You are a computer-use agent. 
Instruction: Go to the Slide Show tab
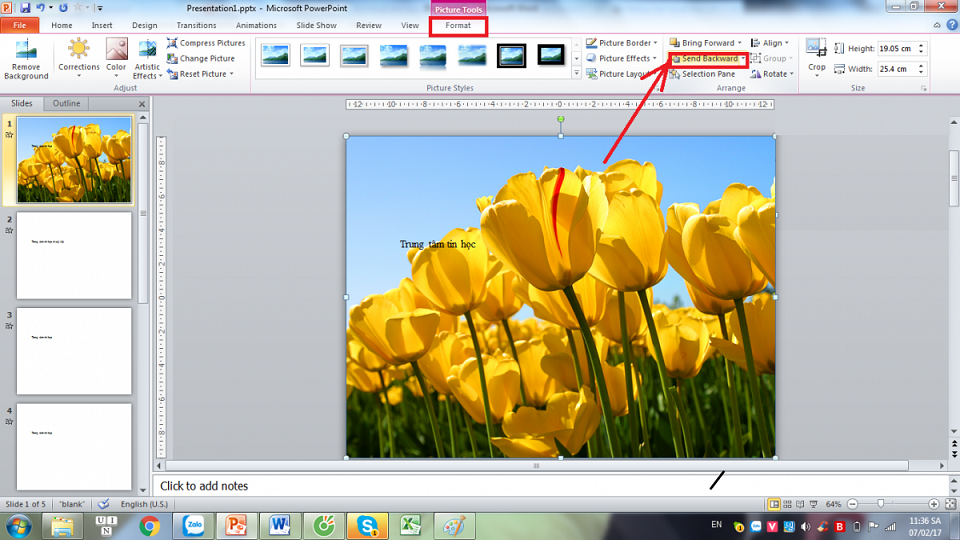(316, 25)
